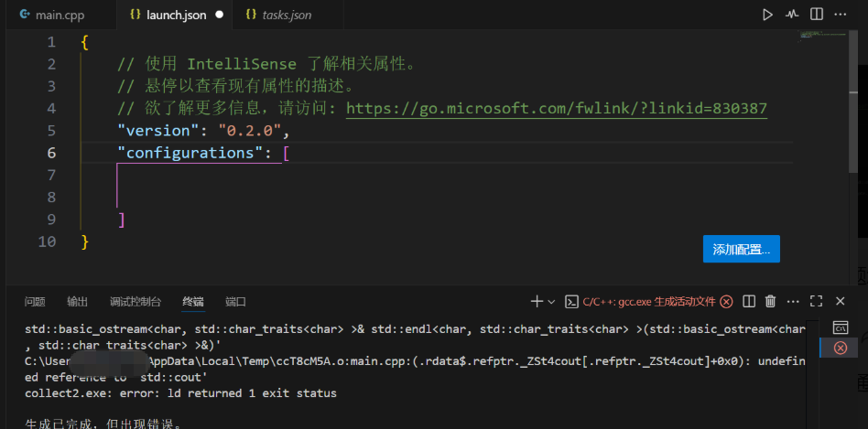Select the gcc.exe 生成活动文件 task terminal
The height and width of the screenshot is (429, 868).
click(x=649, y=302)
